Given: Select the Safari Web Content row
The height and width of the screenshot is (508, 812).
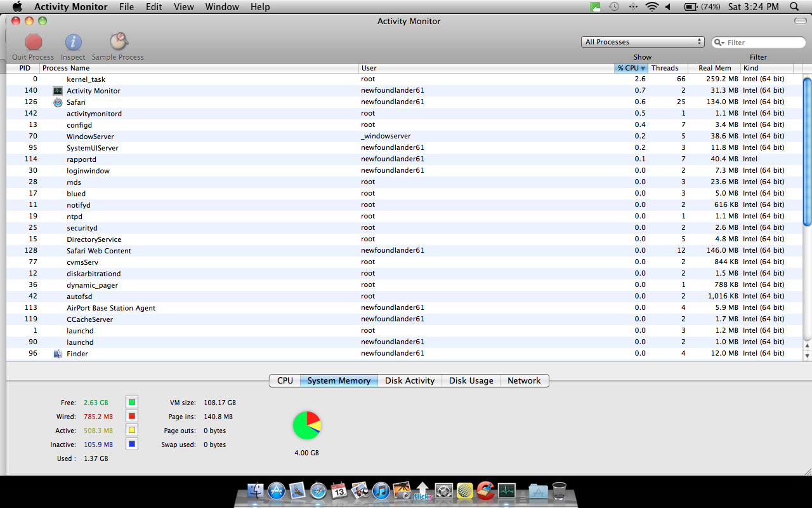Looking at the screenshot, I should [405, 251].
